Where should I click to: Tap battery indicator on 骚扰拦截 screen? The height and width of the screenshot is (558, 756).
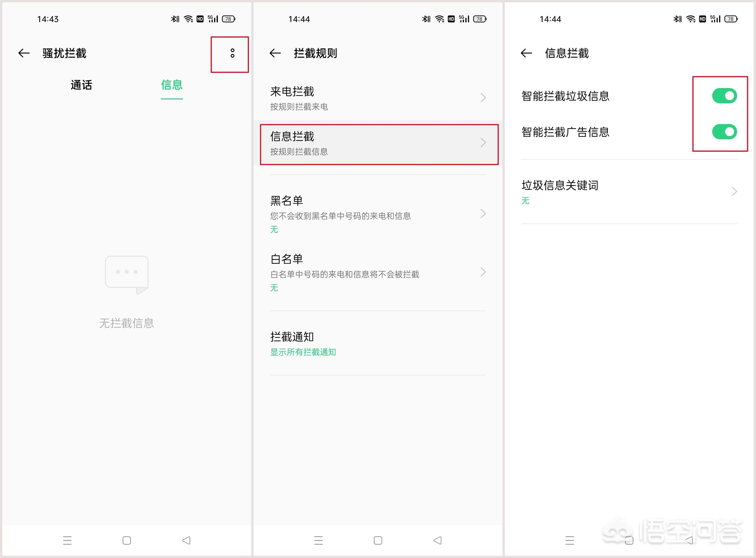pos(229,19)
